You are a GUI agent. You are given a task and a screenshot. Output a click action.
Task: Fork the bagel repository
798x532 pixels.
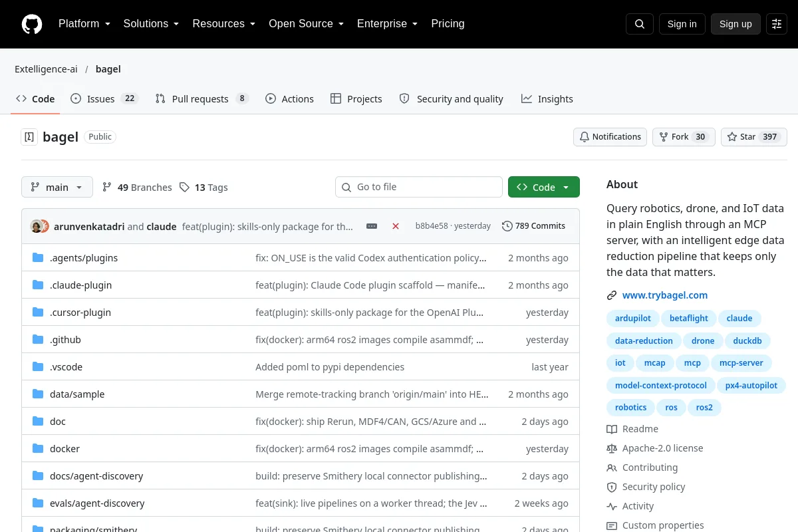coord(684,137)
